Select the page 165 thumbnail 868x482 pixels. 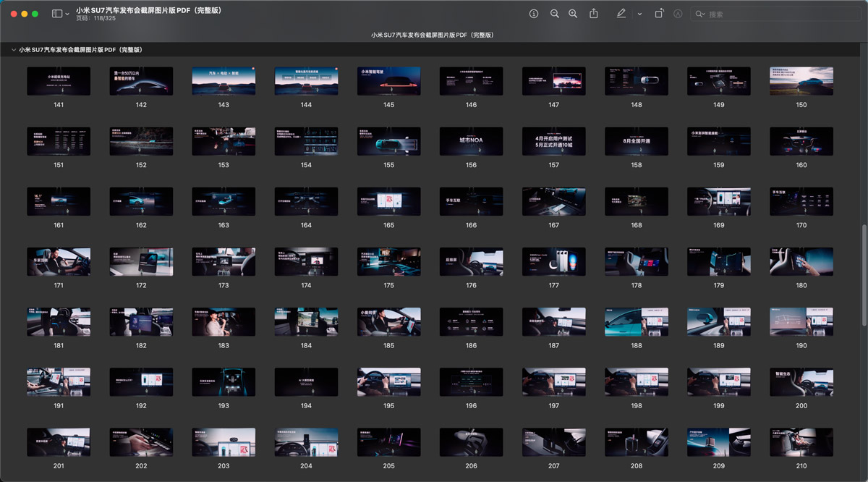[x=389, y=201]
